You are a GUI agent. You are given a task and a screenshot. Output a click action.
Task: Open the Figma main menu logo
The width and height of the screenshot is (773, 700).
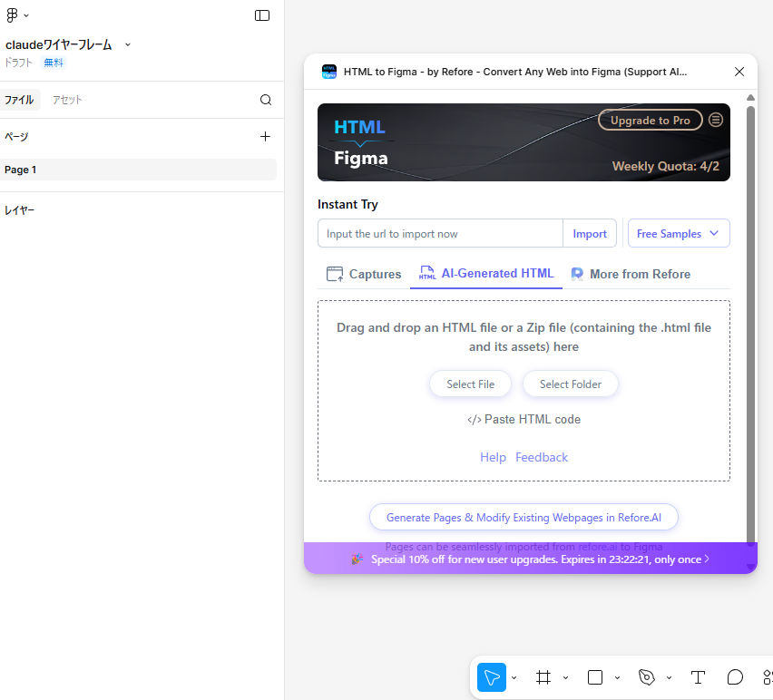(14, 15)
